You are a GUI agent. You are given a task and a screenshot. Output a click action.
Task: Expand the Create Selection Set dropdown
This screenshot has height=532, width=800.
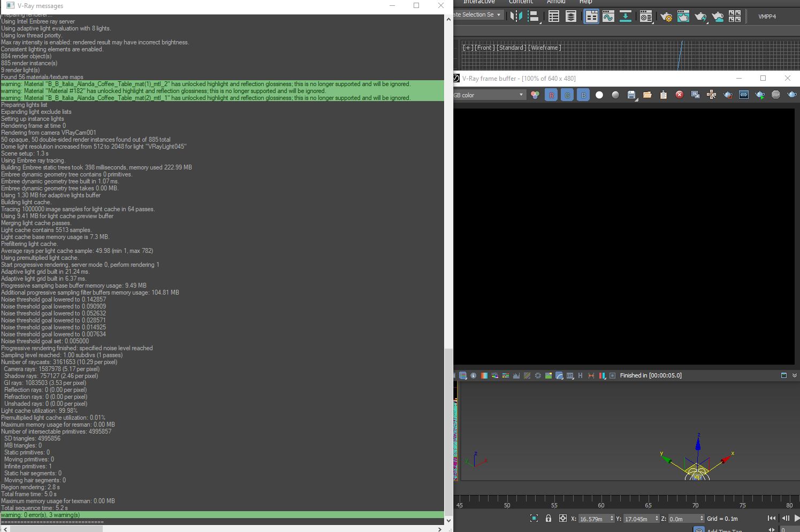pos(478,15)
